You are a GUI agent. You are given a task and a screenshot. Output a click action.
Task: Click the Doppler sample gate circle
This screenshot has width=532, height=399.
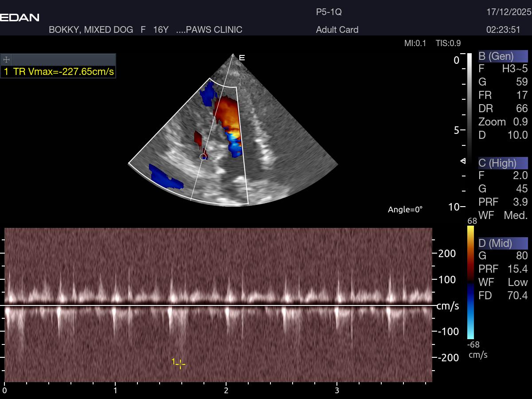(x=203, y=156)
